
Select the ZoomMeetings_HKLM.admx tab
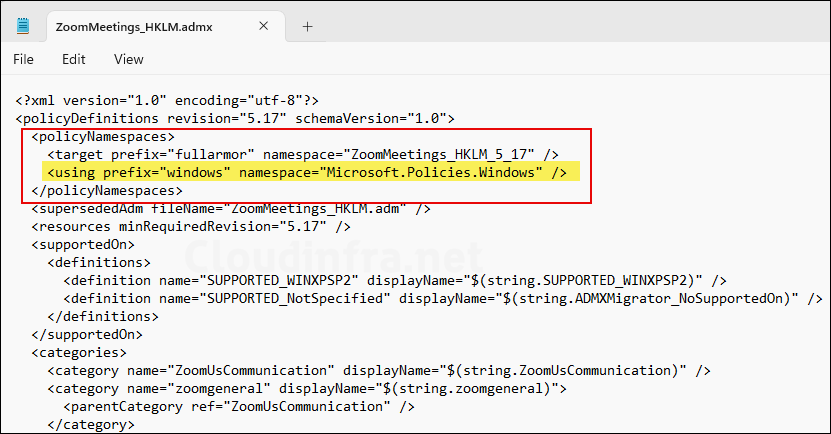click(165, 26)
